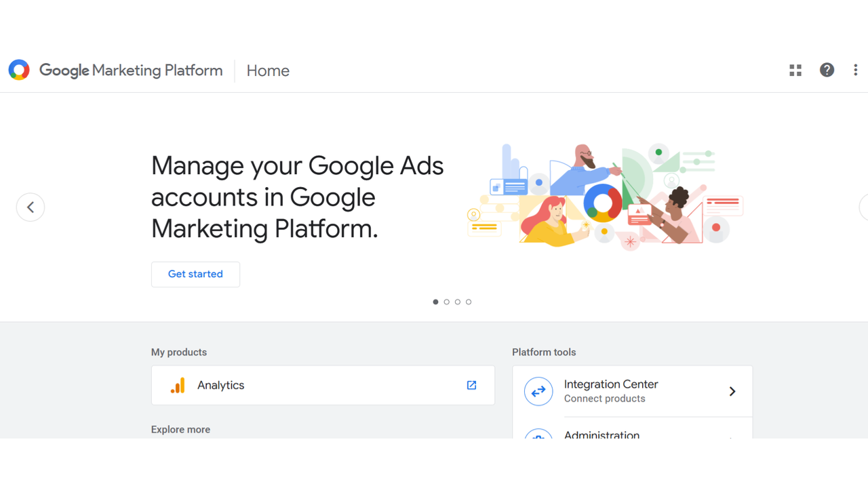Viewport: 868px width, 488px height.
Task: Open the three-dot overflow menu icon
Action: (x=855, y=70)
